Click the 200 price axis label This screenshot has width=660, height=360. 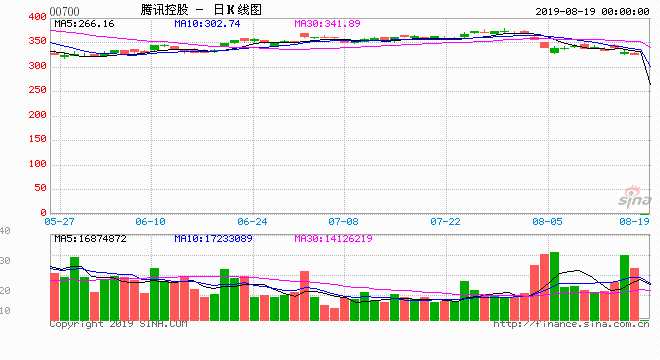point(37,115)
